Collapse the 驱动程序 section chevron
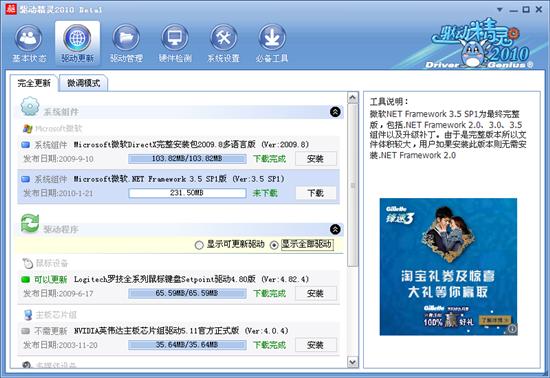Viewport: 550px width, 378px height. [x=335, y=229]
